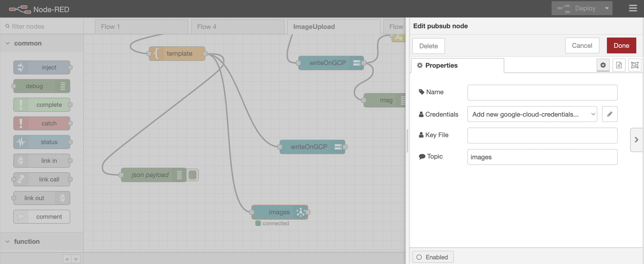
Task: Select the inject node in palette
Action: click(42, 67)
